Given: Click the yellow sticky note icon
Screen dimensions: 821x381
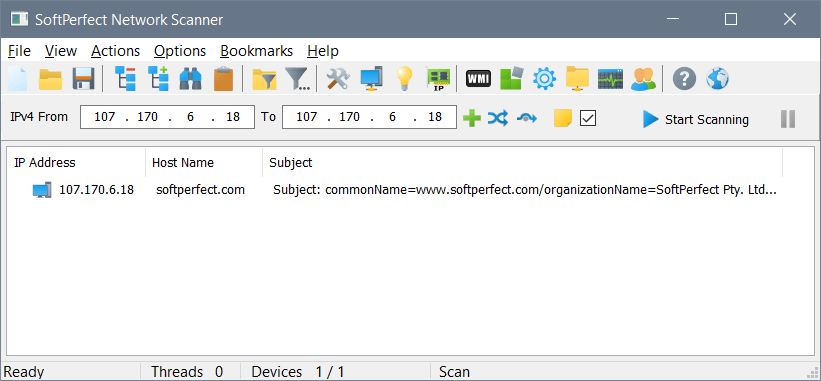Looking at the screenshot, I should tap(563, 119).
